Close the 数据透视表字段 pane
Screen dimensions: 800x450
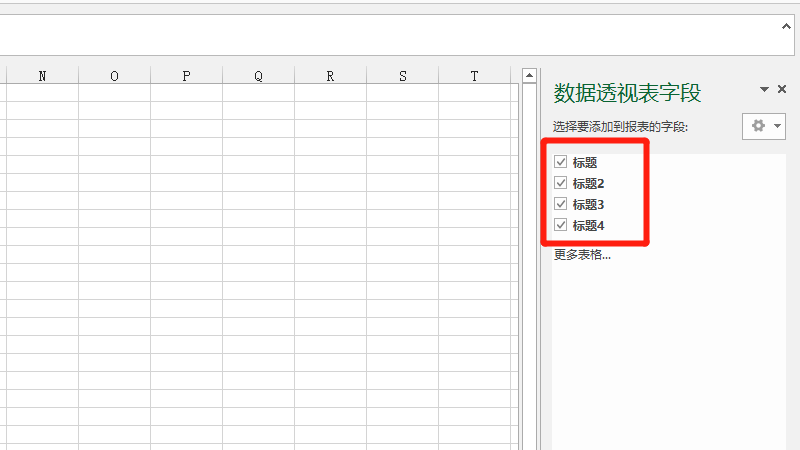point(782,89)
